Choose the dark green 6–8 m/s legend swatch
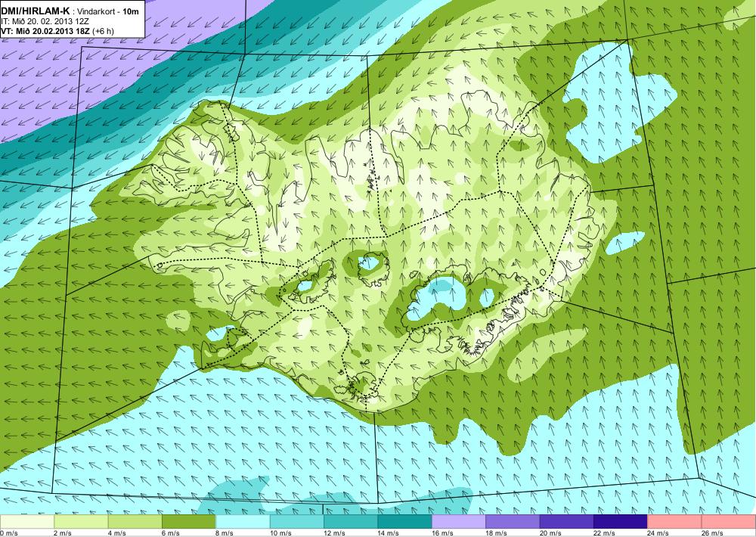This screenshot has width=756, height=537. [189, 522]
